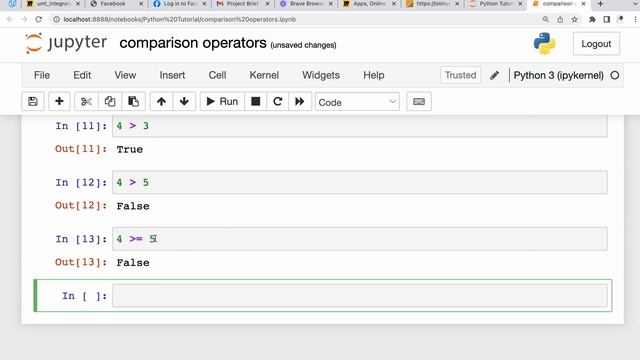Click the browser forward arrow
640x360 pixels.
click(24, 19)
